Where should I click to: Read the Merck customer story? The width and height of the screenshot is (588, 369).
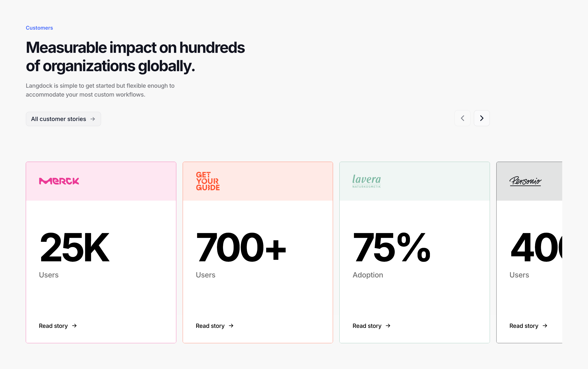pyautogui.click(x=53, y=326)
